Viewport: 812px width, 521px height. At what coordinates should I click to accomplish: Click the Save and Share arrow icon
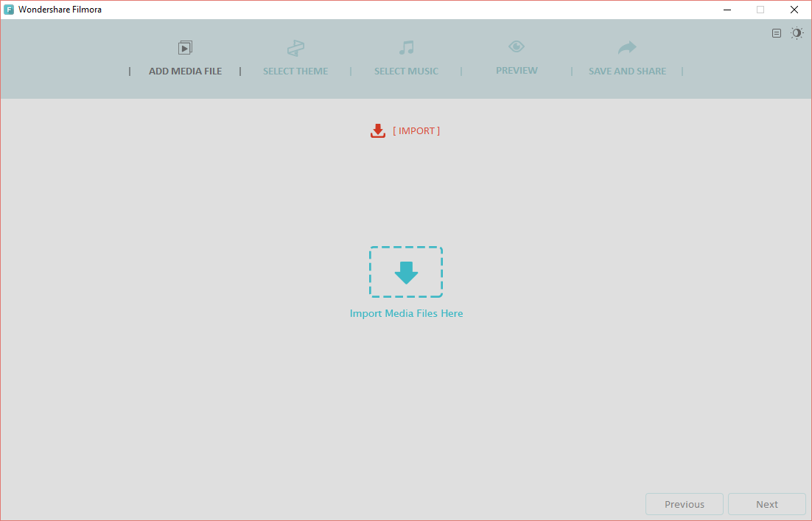[x=627, y=48]
